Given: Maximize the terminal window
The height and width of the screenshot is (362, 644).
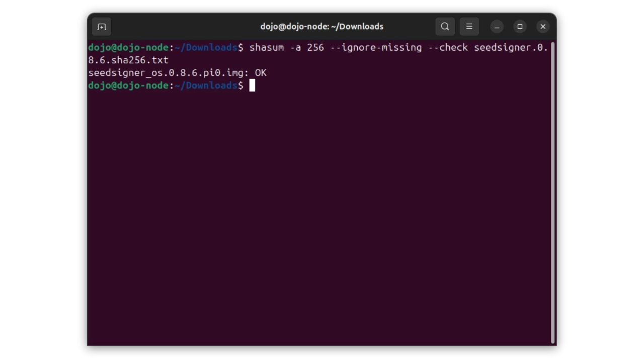Looking at the screenshot, I should (520, 27).
